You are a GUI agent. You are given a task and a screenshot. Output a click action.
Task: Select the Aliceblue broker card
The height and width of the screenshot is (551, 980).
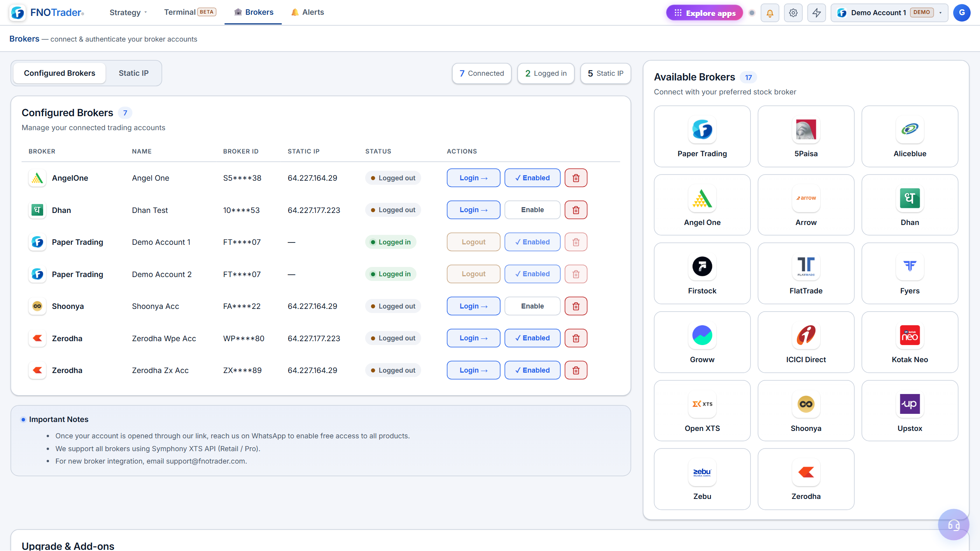910,136
